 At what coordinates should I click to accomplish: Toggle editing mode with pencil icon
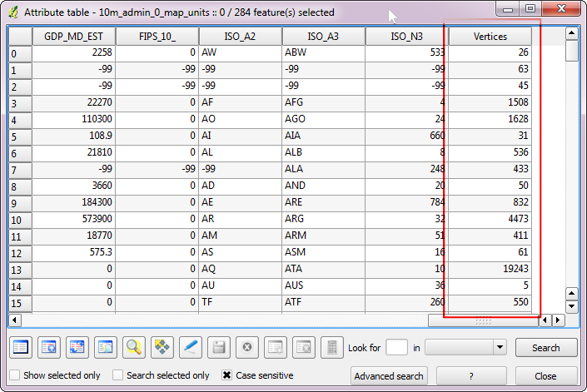point(191,348)
